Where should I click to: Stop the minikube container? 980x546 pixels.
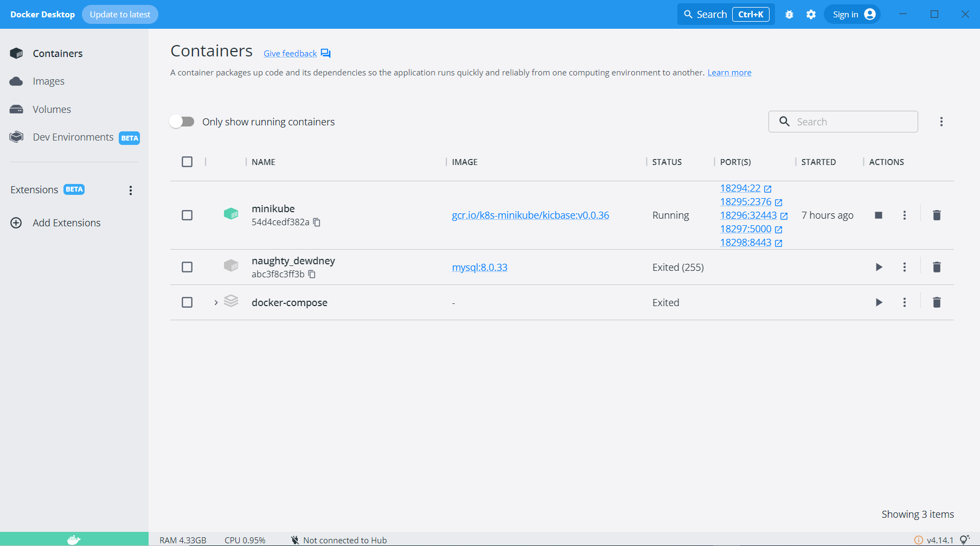[879, 215]
